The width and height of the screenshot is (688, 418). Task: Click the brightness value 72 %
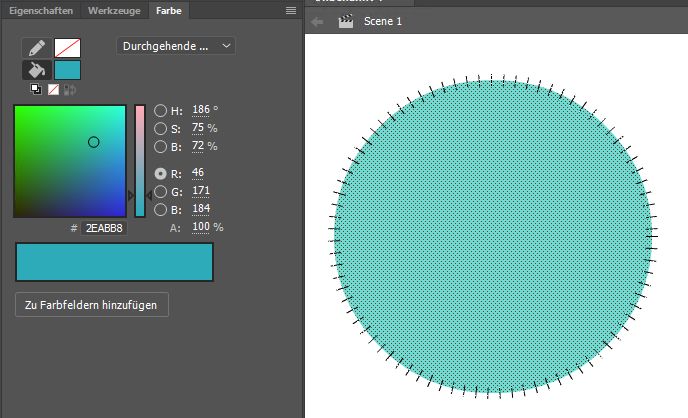tap(198, 146)
